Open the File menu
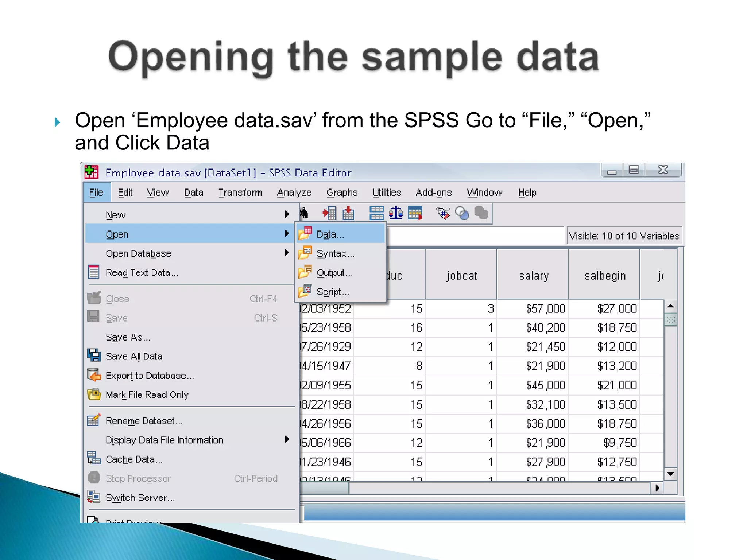747x560 pixels. click(96, 192)
